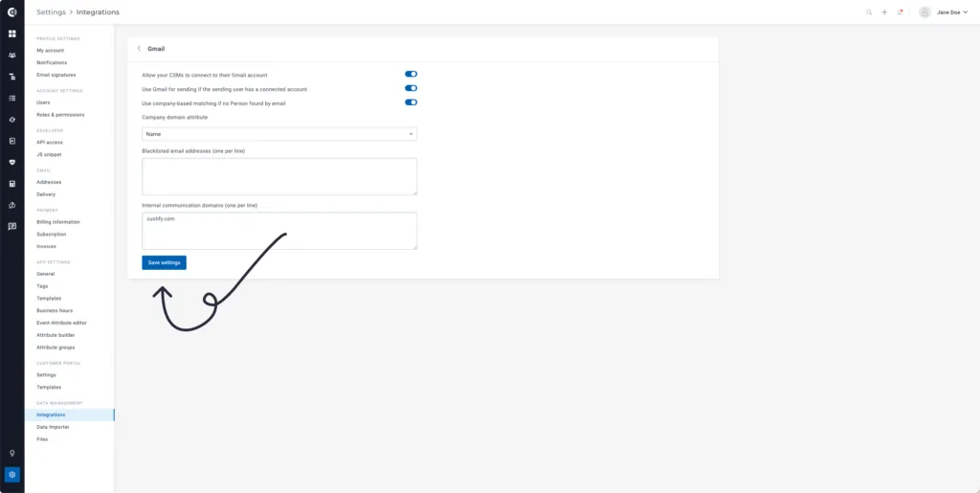Click Blacklisted email addresses text area
The height and width of the screenshot is (493, 980).
[279, 176]
